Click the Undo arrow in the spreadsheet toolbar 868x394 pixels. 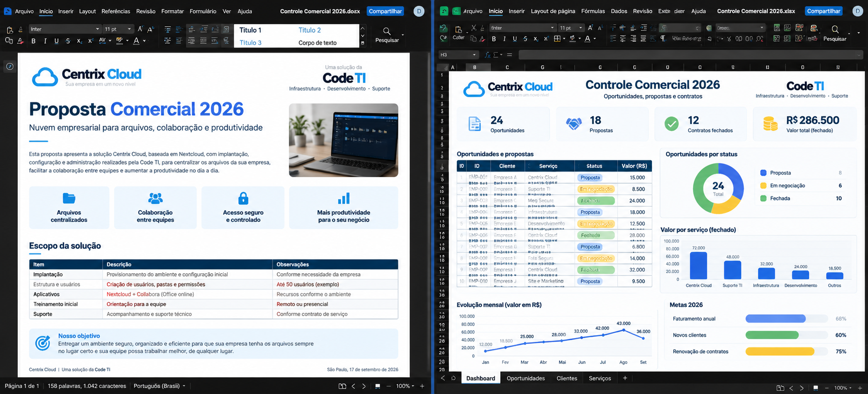pyautogui.click(x=443, y=28)
